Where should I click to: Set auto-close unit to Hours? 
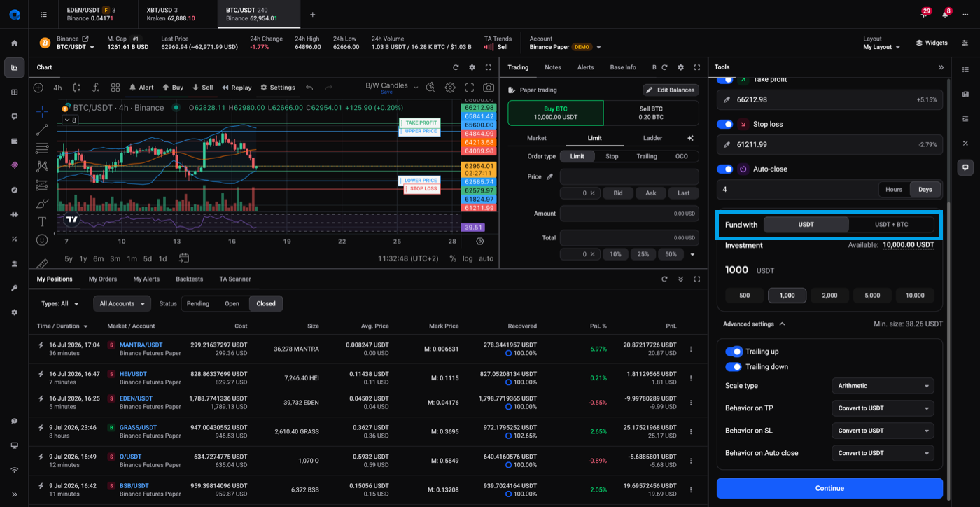[894, 190]
